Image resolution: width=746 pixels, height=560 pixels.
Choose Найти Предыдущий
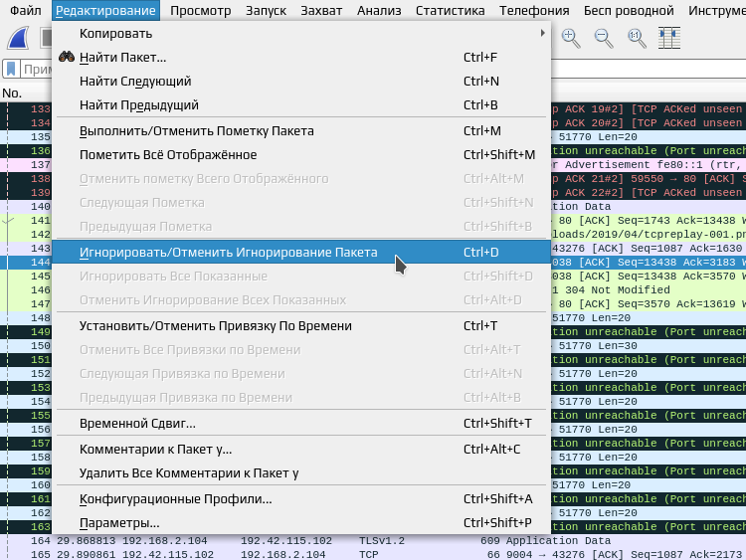click(x=301, y=104)
